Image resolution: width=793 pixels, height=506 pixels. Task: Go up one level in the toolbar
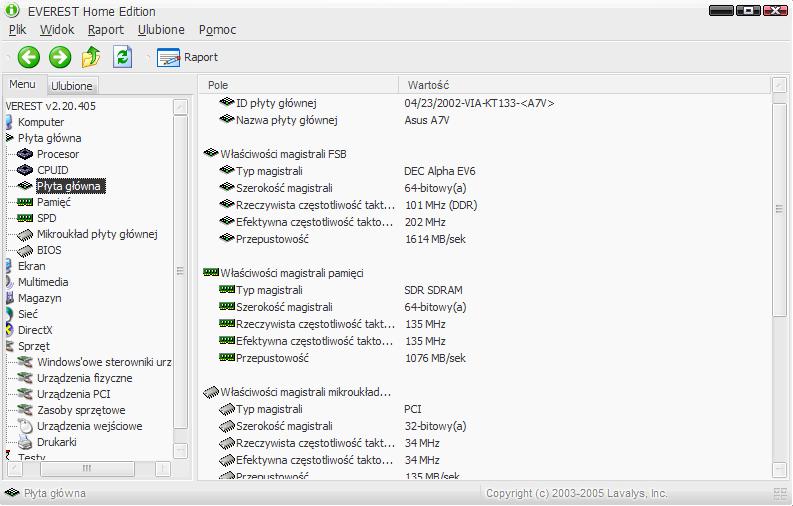(x=91, y=57)
